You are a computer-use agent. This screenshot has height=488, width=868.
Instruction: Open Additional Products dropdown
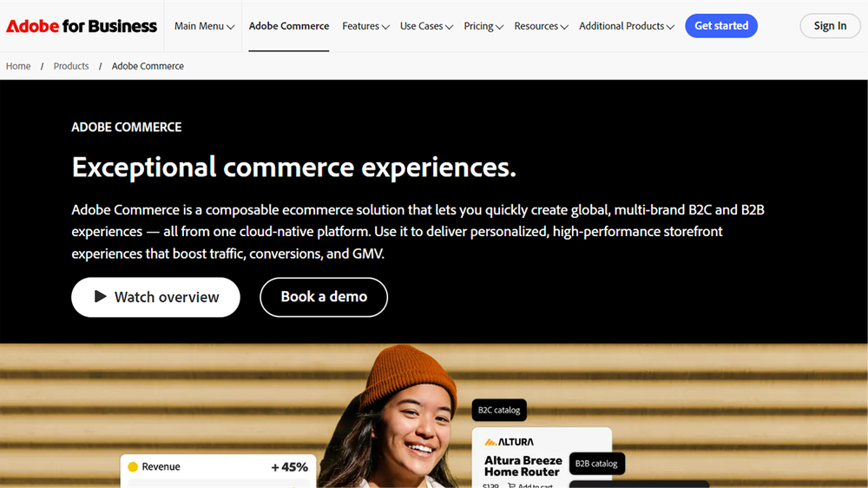click(x=626, y=26)
